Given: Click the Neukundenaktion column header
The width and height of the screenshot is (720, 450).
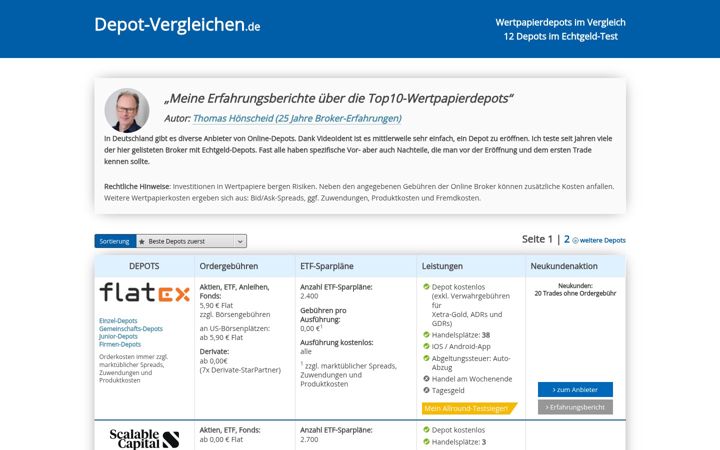Looking at the screenshot, I should point(564,266).
